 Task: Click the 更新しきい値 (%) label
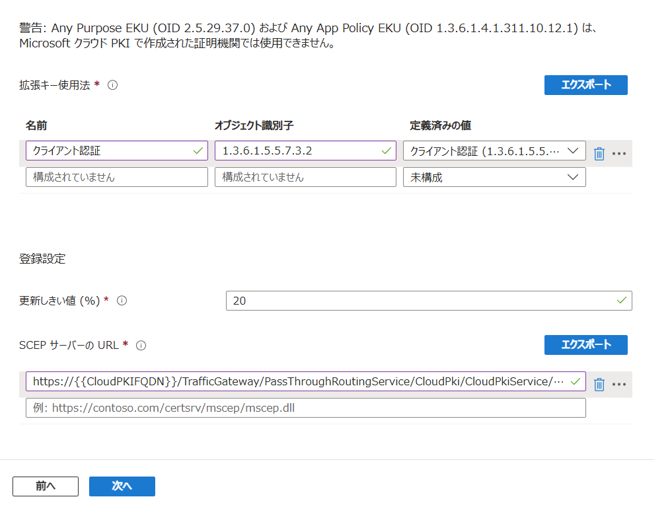coord(60,301)
